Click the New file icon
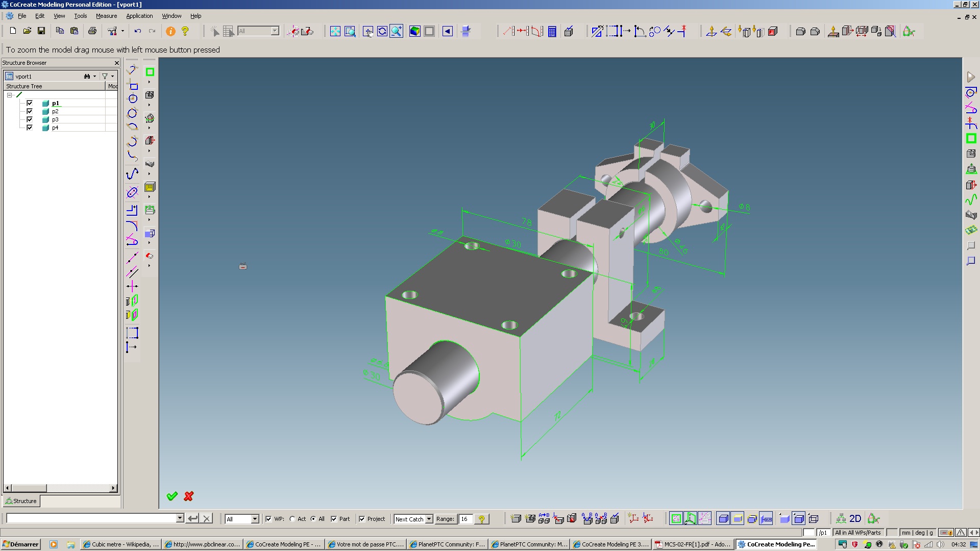This screenshot has width=980, height=551. tap(13, 31)
